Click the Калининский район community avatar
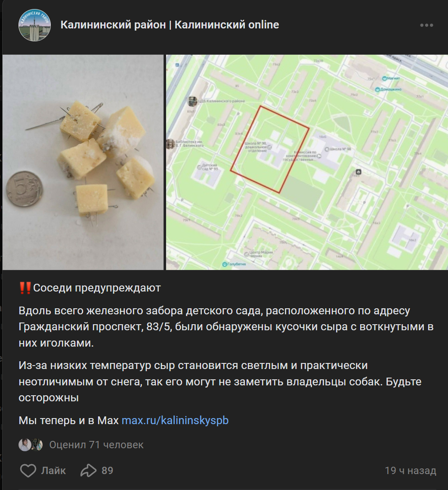The width and height of the screenshot is (448, 490). [35, 25]
